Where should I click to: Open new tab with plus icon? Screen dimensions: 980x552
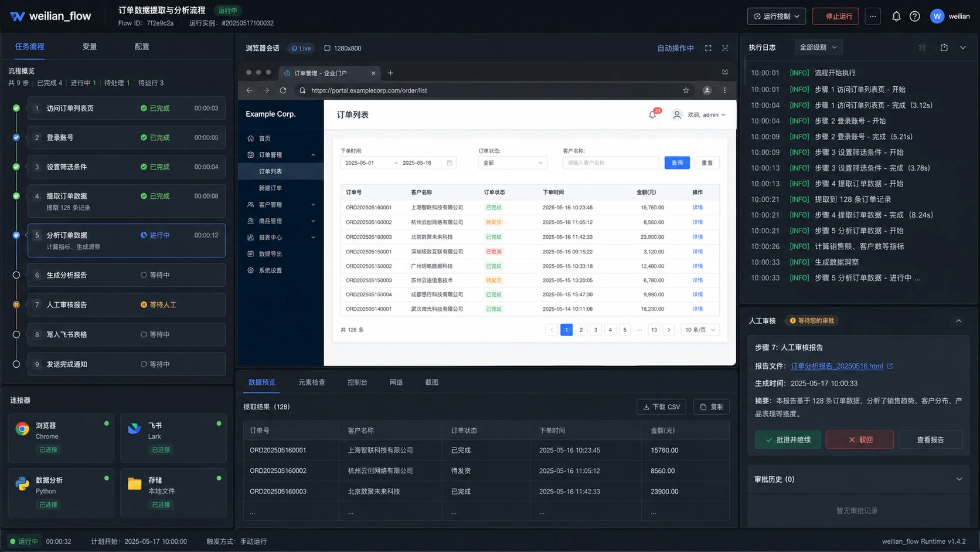point(390,73)
